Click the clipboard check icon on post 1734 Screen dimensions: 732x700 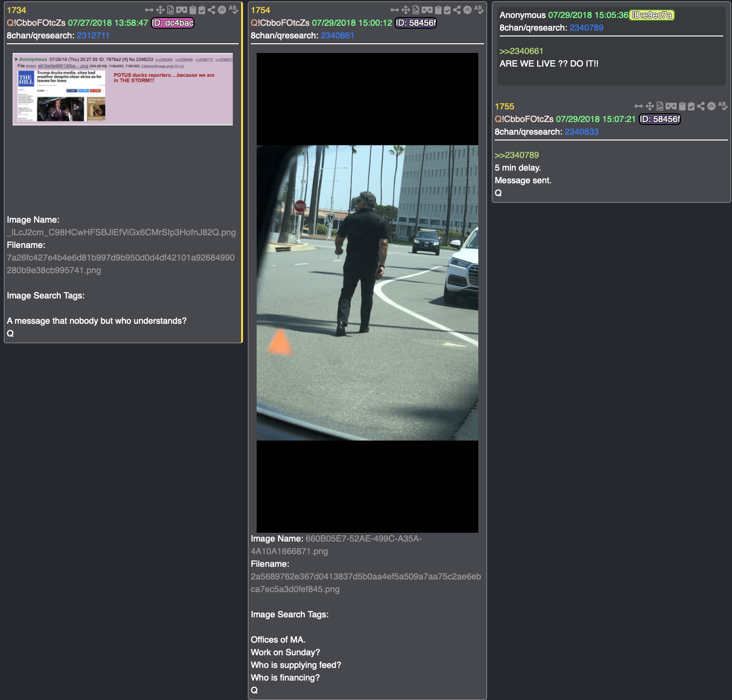click(202, 10)
